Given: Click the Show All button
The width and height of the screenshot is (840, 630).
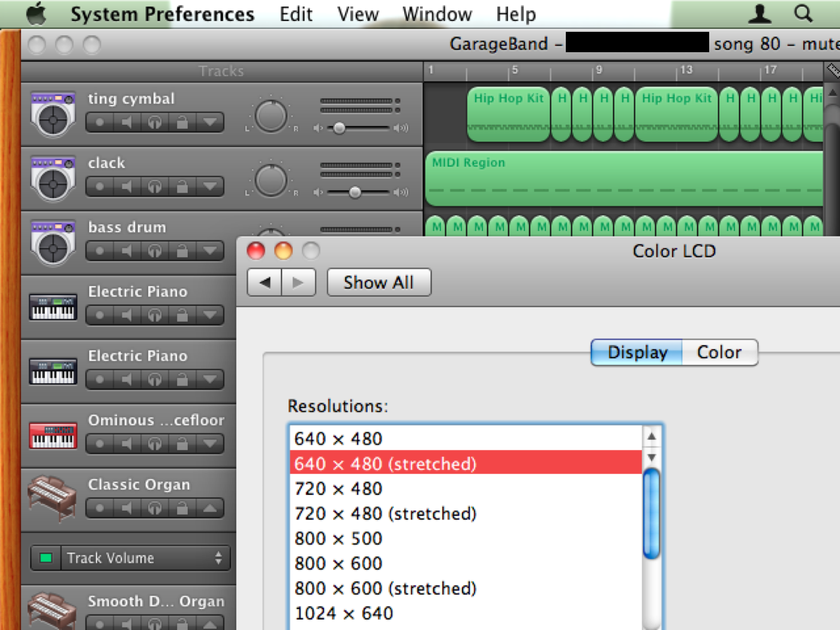Looking at the screenshot, I should click(x=379, y=282).
